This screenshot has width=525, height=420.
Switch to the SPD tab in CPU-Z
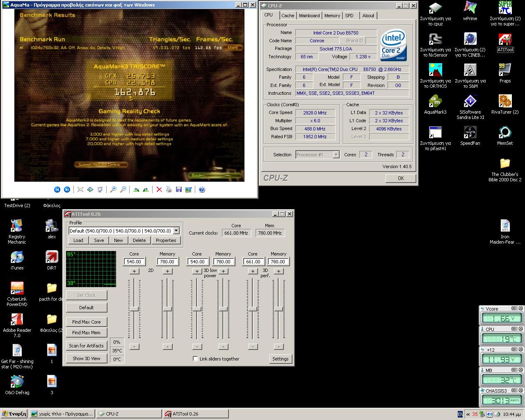[x=349, y=16]
